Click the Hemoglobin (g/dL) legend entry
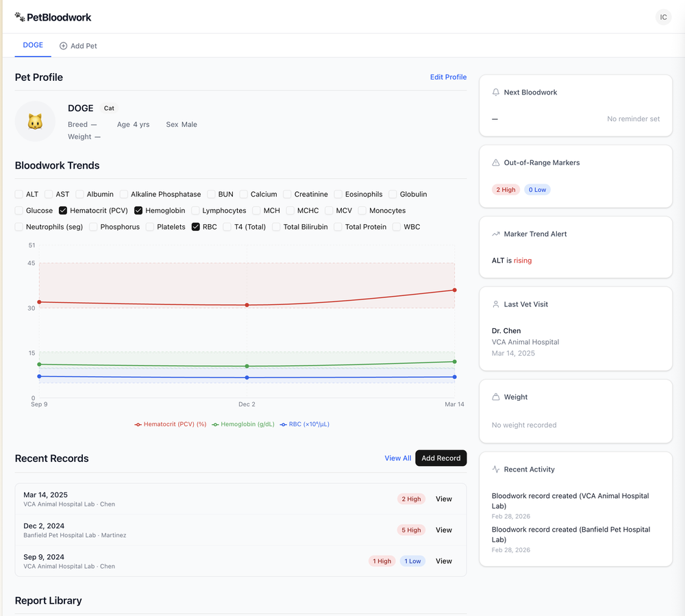Image resolution: width=685 pixels, height=616 pixels. pos(243,424)
